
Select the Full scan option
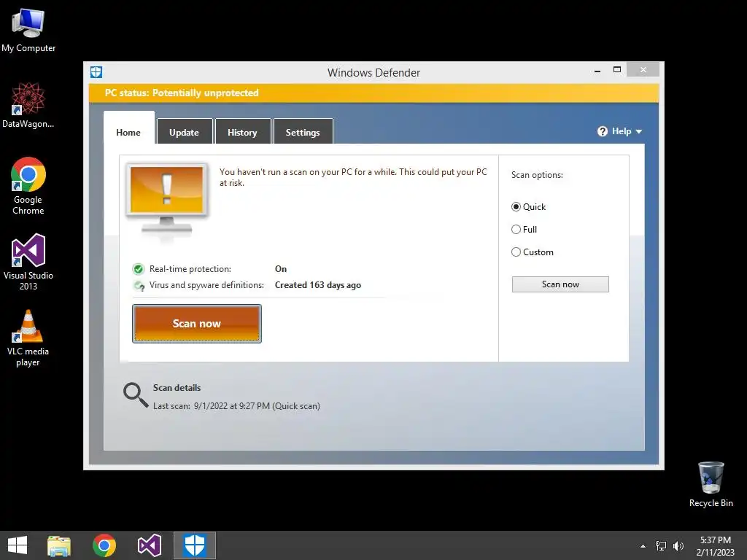524,230
